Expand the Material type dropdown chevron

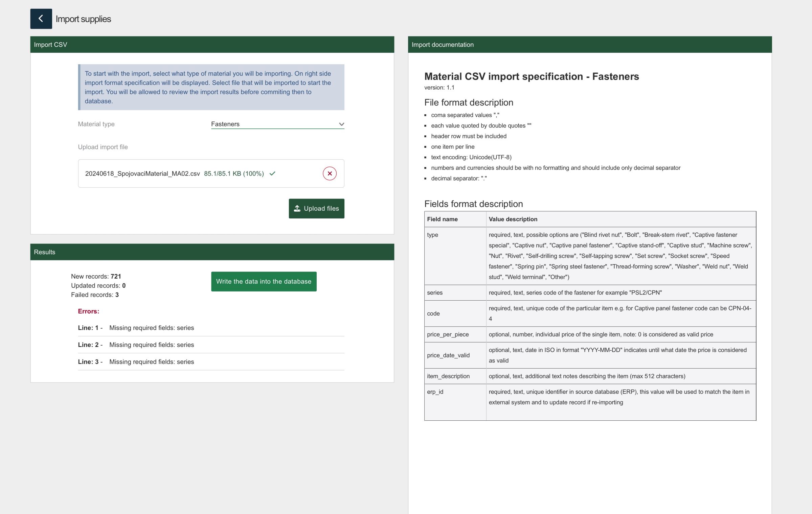pos(341,124)
